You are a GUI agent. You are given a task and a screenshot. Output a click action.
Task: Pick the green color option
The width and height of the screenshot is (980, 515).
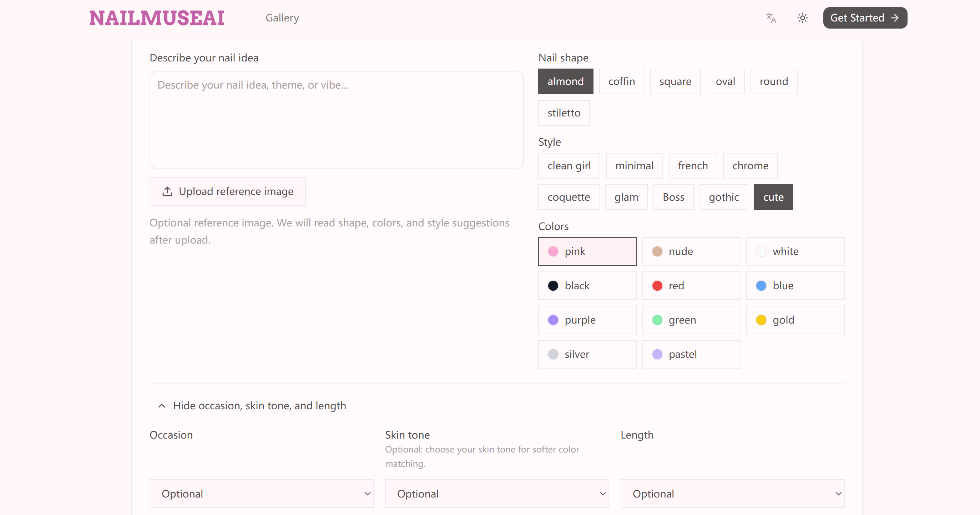[691, 320]
